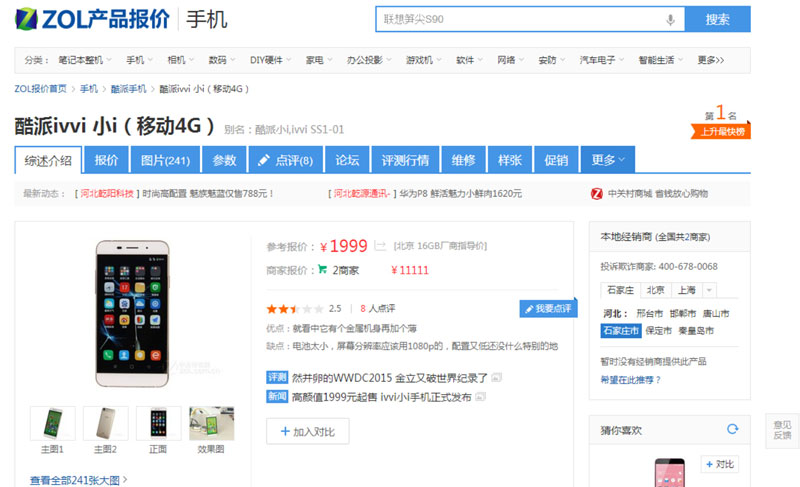Click the pink phone thumbnail in 猜你喜欢
Screen dimensions: 800x487
(x=670, y=472)
